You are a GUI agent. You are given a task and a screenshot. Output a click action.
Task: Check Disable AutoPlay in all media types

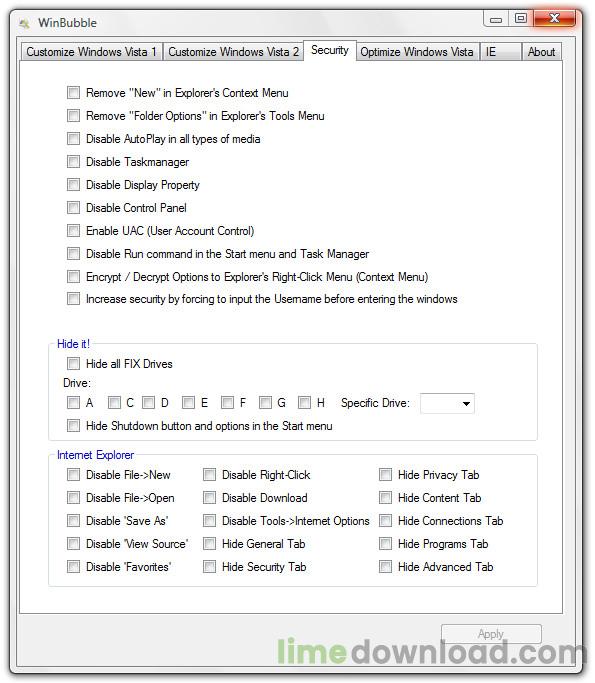(x=74, y=139)
